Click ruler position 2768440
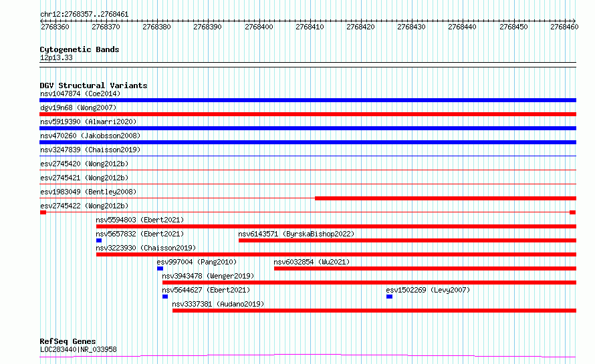Image resolution: width=595 pixels, height=364 pixels. (462, 27)
